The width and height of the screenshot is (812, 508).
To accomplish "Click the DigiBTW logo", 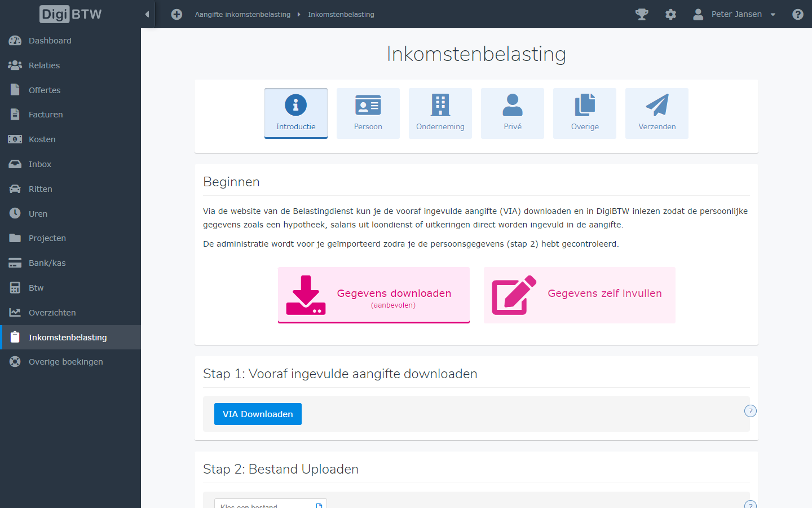I will (x=70, y=14).
